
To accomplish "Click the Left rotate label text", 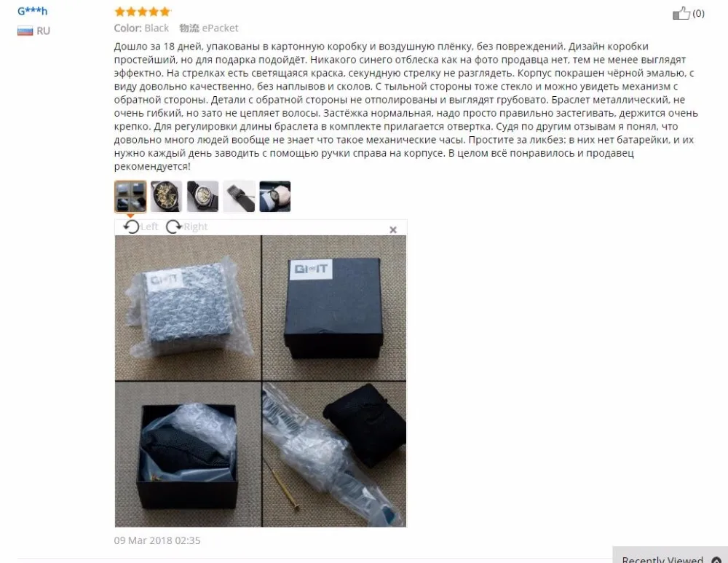I will pyautogui.click(x=149, y=227).
